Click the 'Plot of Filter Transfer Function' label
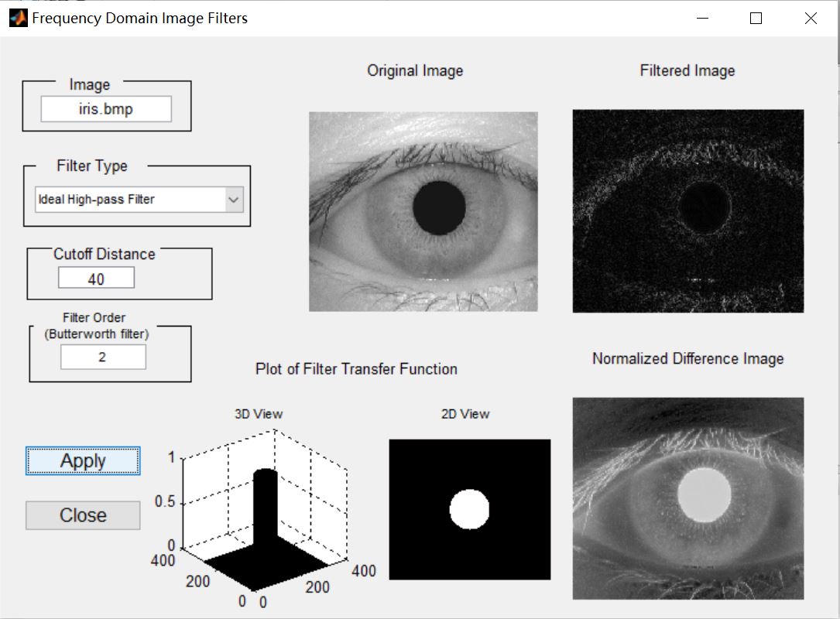The image size is (840, 619). coord(356,369)
